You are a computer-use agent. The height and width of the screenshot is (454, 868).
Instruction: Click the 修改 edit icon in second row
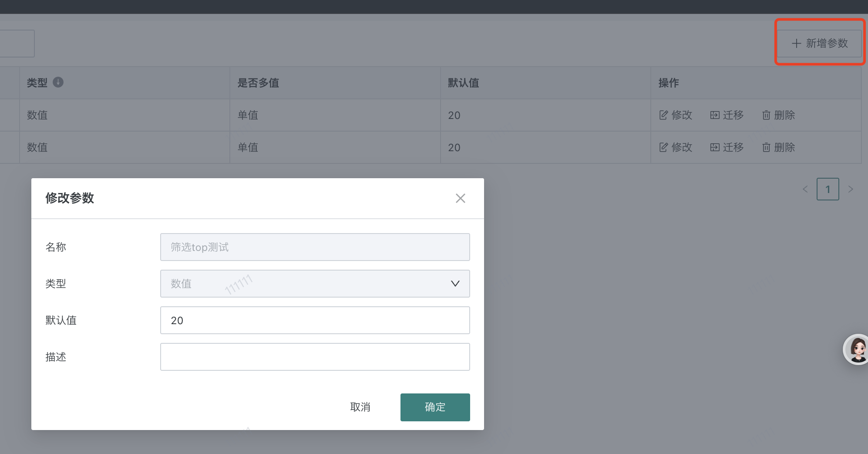click(x=663, y=147)
